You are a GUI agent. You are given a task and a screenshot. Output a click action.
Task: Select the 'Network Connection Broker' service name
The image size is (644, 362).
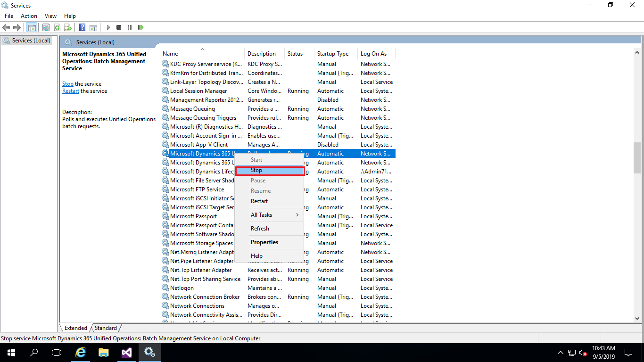click(205, 297)
